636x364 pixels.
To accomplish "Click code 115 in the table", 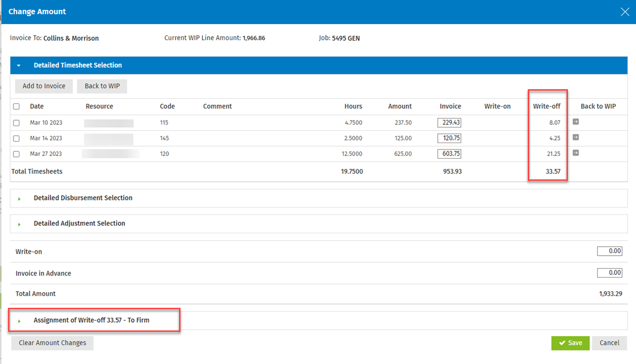I will [164, 122].
